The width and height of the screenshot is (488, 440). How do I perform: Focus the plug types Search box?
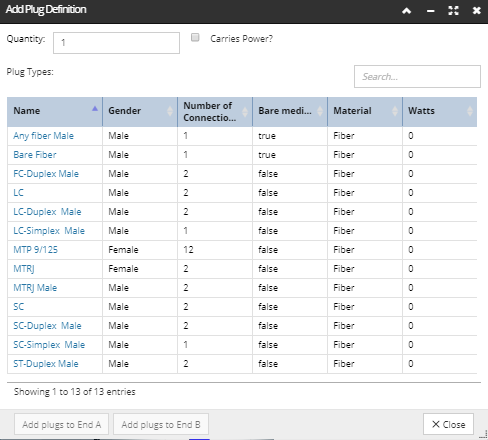pos(417,77)
